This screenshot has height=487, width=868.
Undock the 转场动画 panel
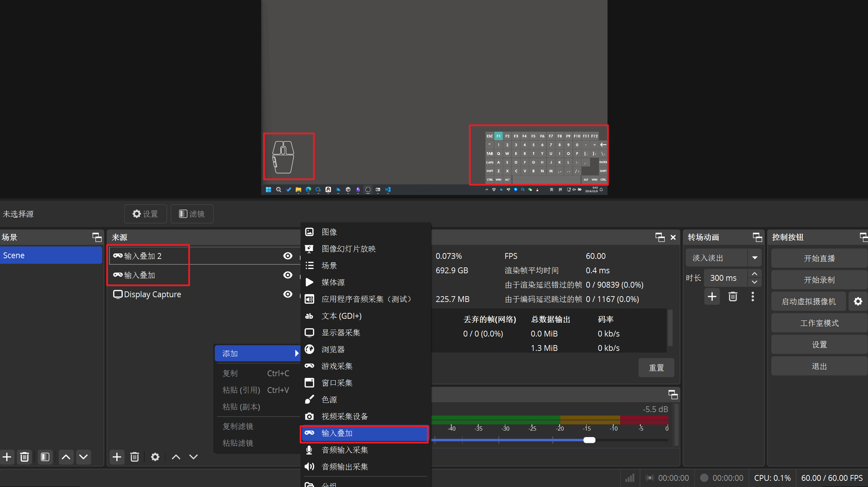pos(757,237)
